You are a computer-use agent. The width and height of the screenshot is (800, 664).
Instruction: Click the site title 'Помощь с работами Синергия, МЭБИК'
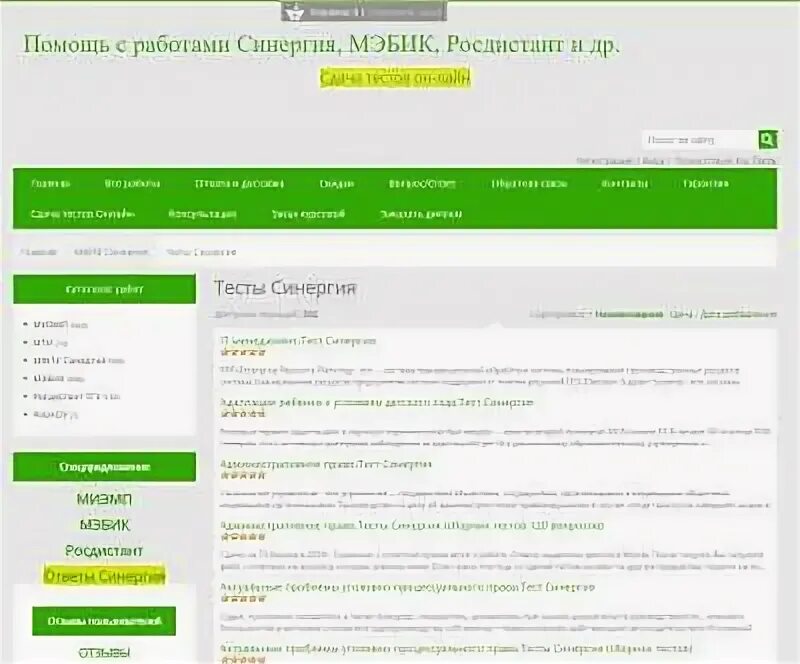(321, 45)
